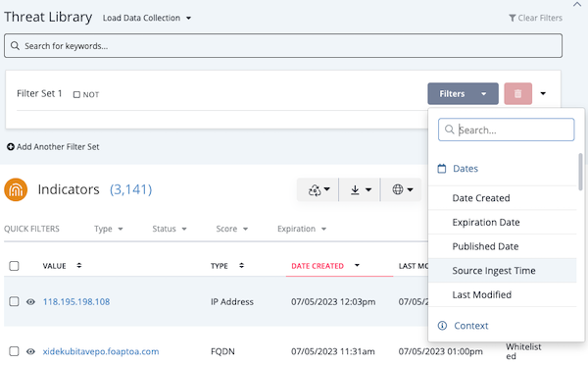The image size is (588, 366).
Task: Open the Load Data Collection dropdown
Action: [x=147, y=18]
